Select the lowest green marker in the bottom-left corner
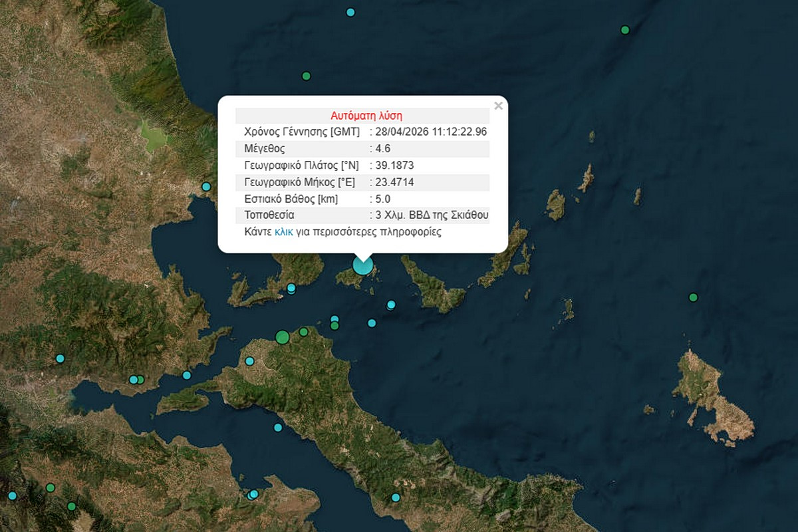The width and height of the screenshot is (798, 532). tap(71, 506)
